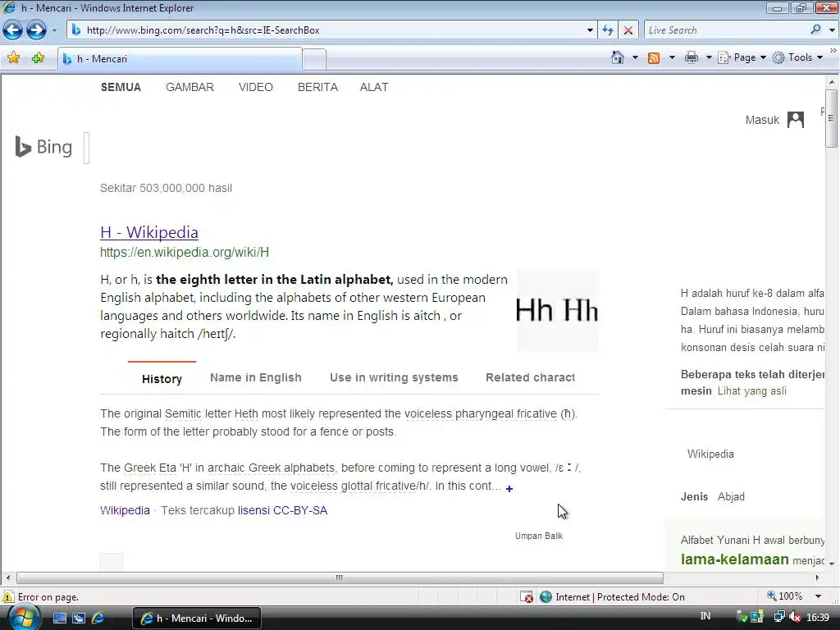Select the Related characters tab
The height and width of the screenshot is (630, 840).
tap(530, 377)
